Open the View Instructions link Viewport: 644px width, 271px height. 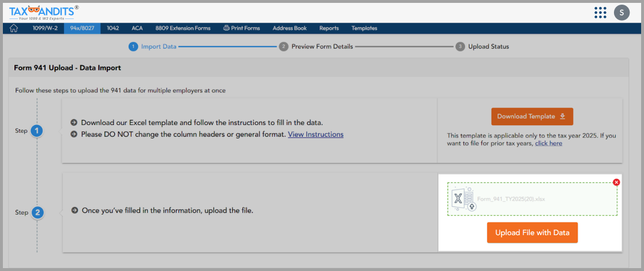click(x=316, y=134)
